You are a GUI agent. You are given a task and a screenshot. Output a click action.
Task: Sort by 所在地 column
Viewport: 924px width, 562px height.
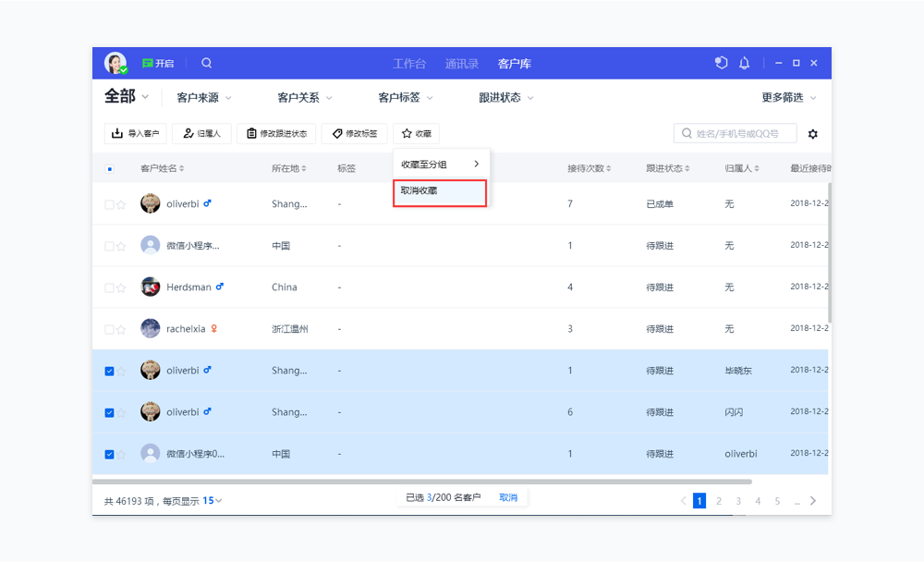[x=288, y=168]
